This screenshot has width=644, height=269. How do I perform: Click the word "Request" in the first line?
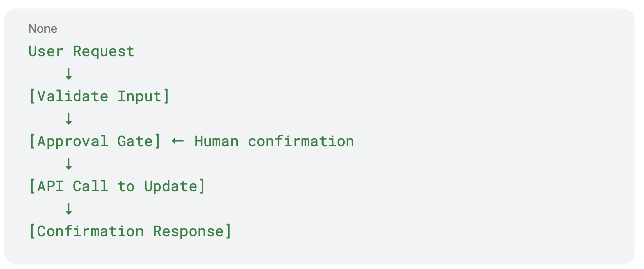[104, 51]
